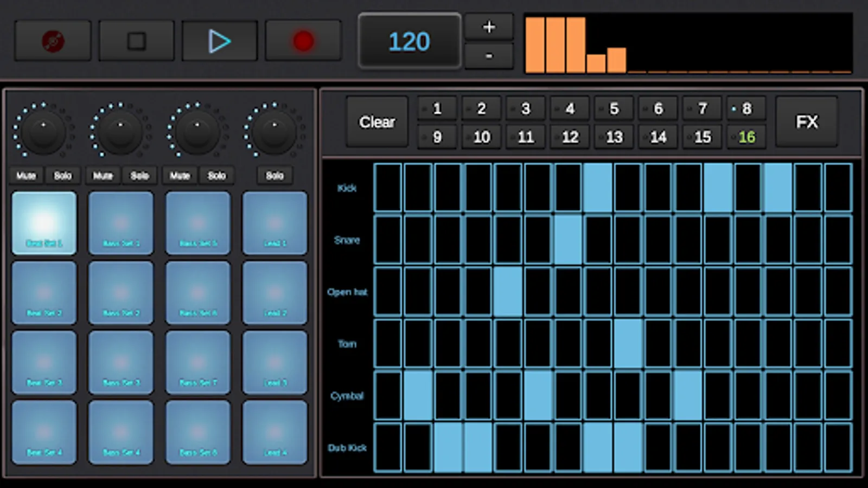
Task: Tap the vinyl disc icon in the toolbar
Action: click(x=53, y=39)
